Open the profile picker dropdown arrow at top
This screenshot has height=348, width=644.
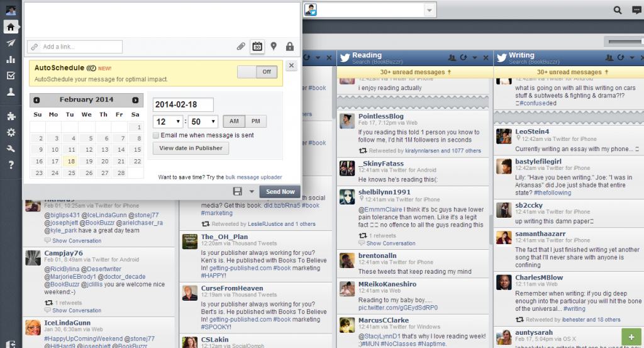(x=429, y=10)
